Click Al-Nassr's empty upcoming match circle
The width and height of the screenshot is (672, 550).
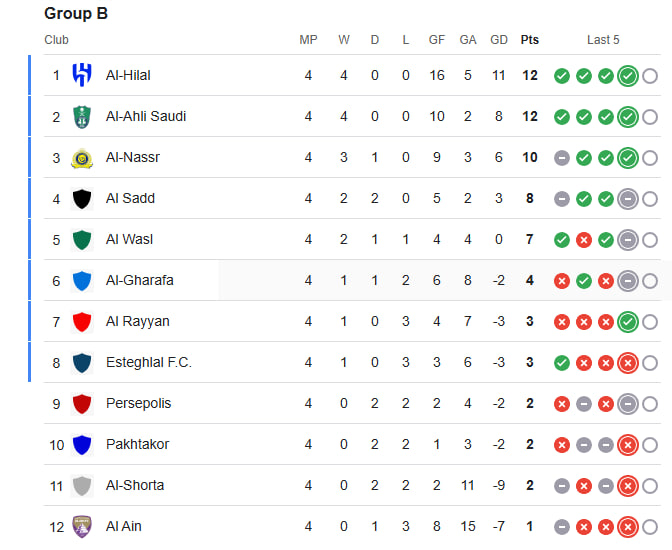(x=650, y=158)
